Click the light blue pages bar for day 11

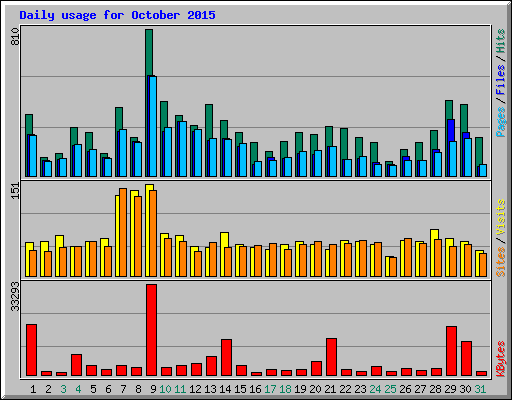183,149
